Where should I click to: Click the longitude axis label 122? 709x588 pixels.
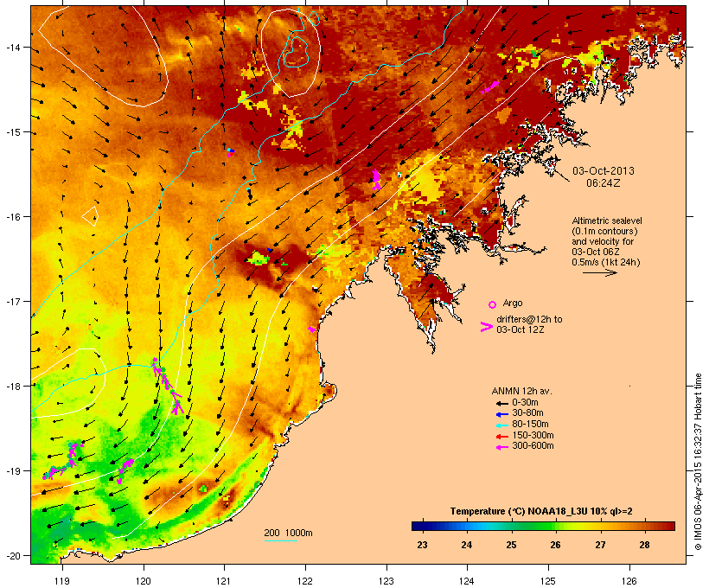click(x=305, y=581)
